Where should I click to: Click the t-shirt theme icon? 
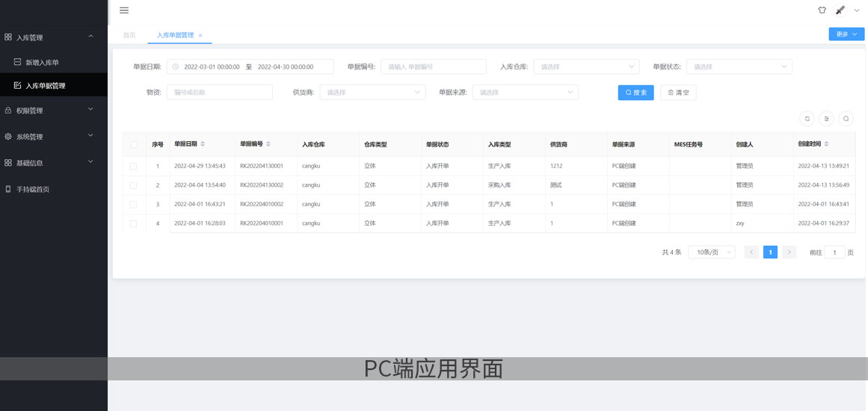click(822, 10)
